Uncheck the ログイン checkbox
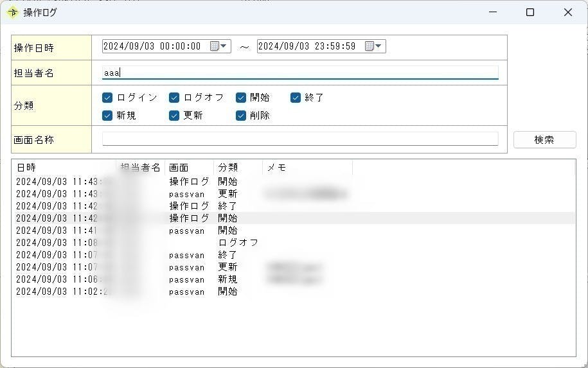 point(108,98)
